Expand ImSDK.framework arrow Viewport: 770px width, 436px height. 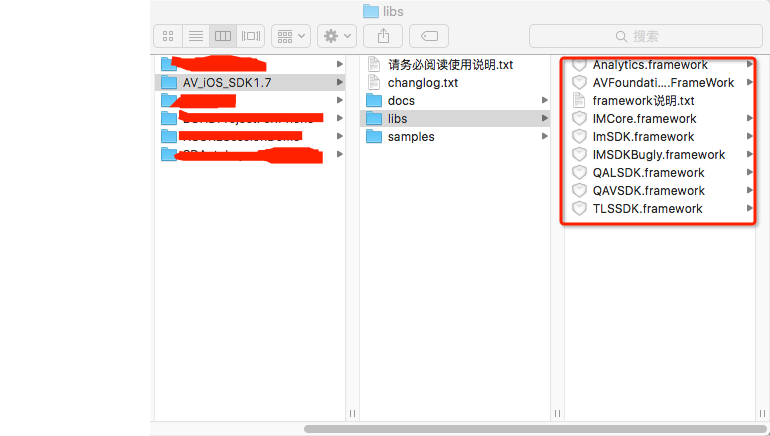750,136
